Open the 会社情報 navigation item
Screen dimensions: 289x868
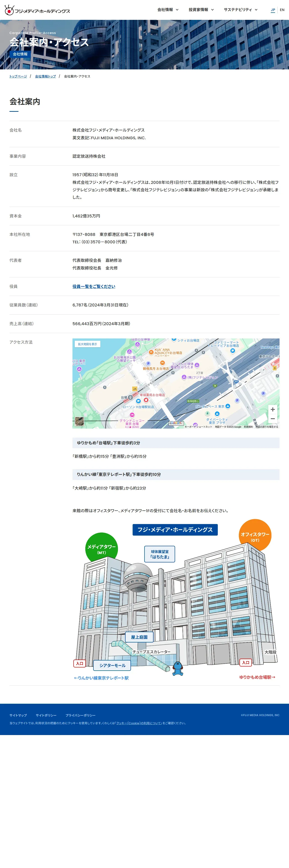[x=165, y=10]
